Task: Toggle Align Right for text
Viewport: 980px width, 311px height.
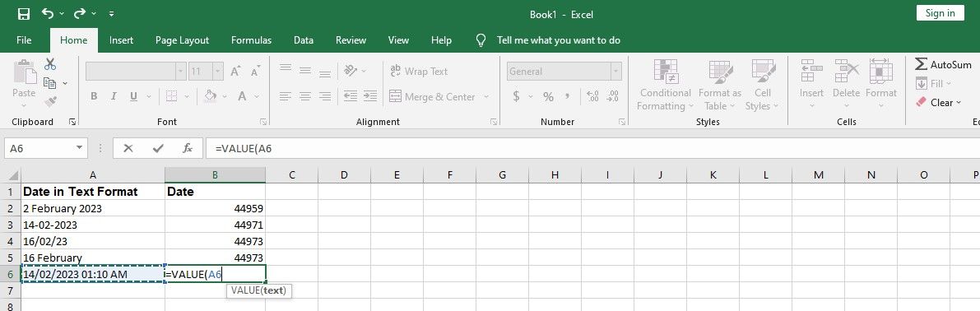Action: click(324, 96)
